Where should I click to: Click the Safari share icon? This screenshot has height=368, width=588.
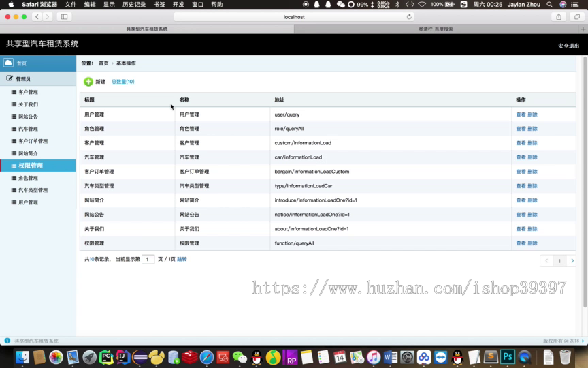click(x=559, y=16)
